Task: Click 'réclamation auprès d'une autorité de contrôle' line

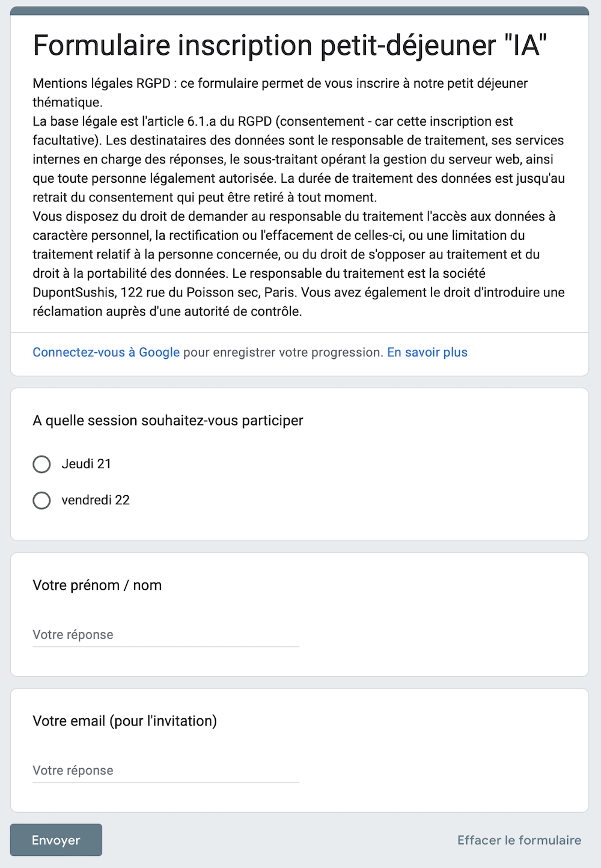Action: pyautogui.click(x=167, y=311)
